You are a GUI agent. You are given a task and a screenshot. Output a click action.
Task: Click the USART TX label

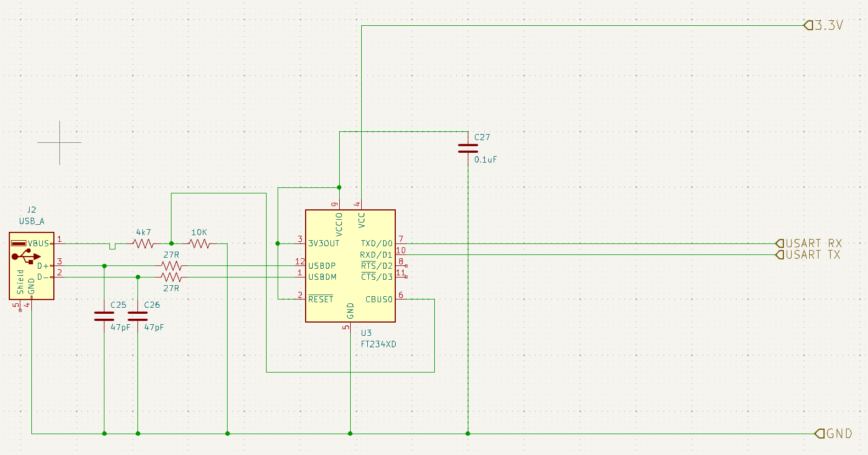click(x=809, y=255)
